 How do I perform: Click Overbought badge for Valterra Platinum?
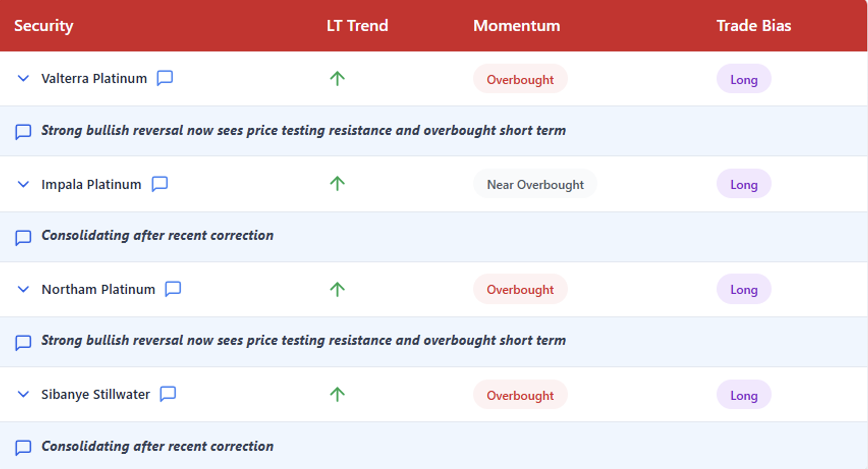(x=520, y=80)
